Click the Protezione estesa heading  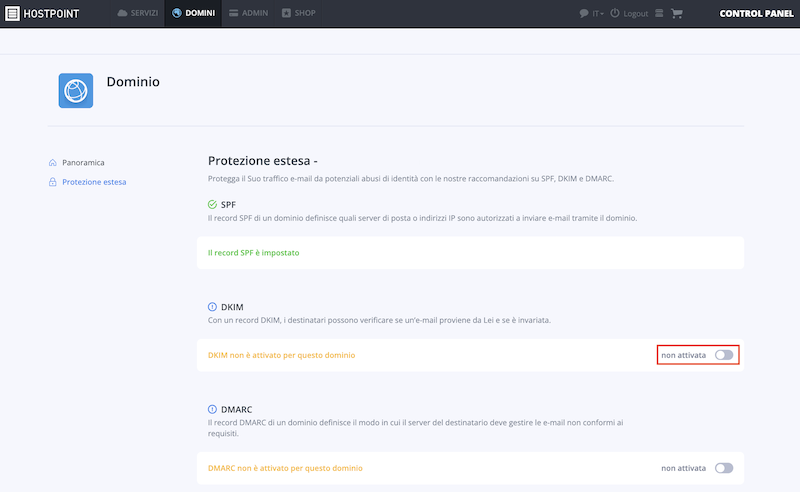[262, 161]
